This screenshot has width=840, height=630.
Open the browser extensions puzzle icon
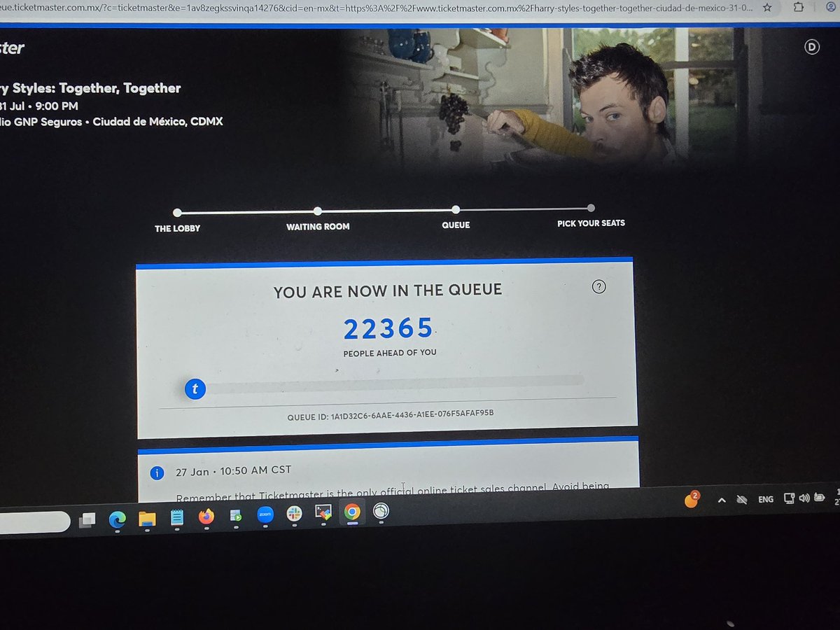pyautogui.click(x=800, y=8)
